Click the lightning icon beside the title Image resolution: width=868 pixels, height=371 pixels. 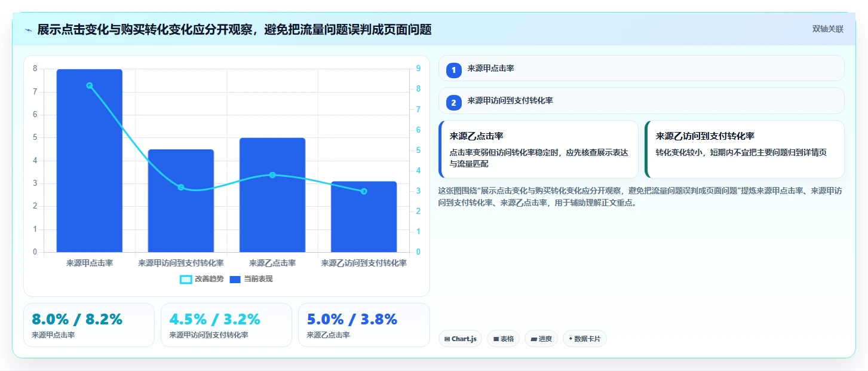29,30
